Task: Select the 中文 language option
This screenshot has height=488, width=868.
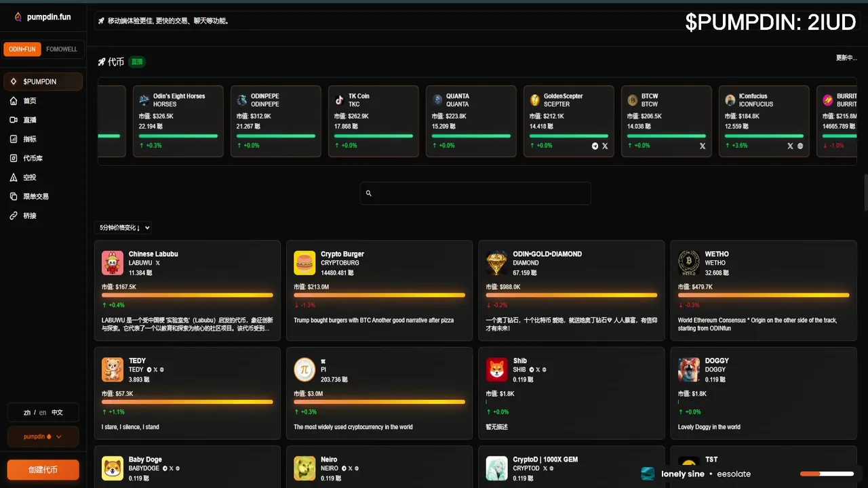Action: [x=58, y=412]
